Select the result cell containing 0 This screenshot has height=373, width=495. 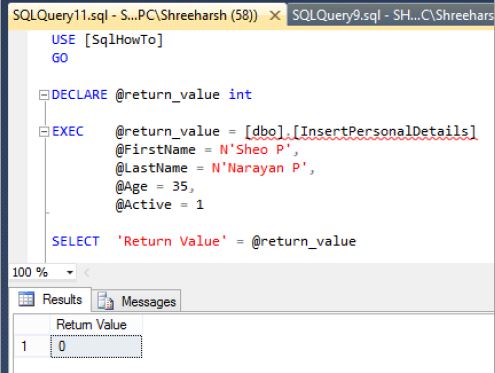point(96,346)
